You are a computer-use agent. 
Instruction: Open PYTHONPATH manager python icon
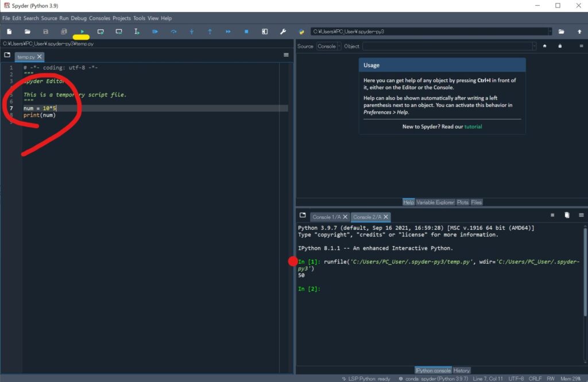pyautogui.click(x=301, y=32)
